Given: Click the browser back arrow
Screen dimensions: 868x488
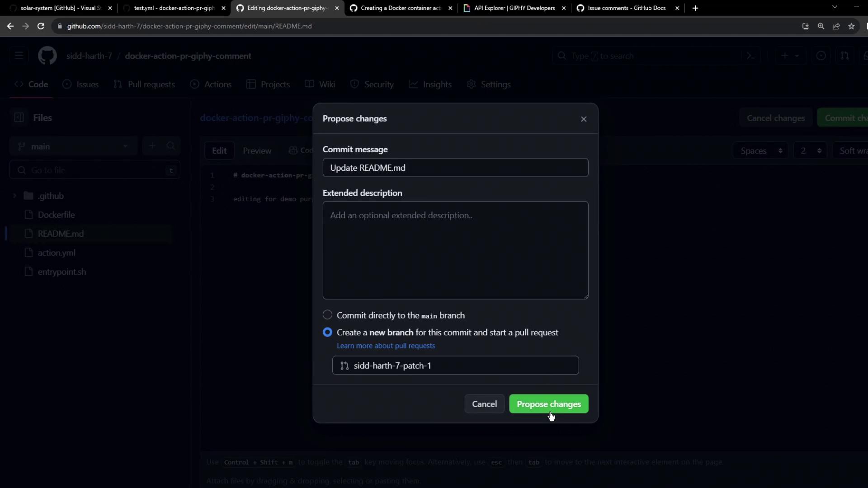Looking at the screenshot, I should pyautogui.click(x=10, y=26).
